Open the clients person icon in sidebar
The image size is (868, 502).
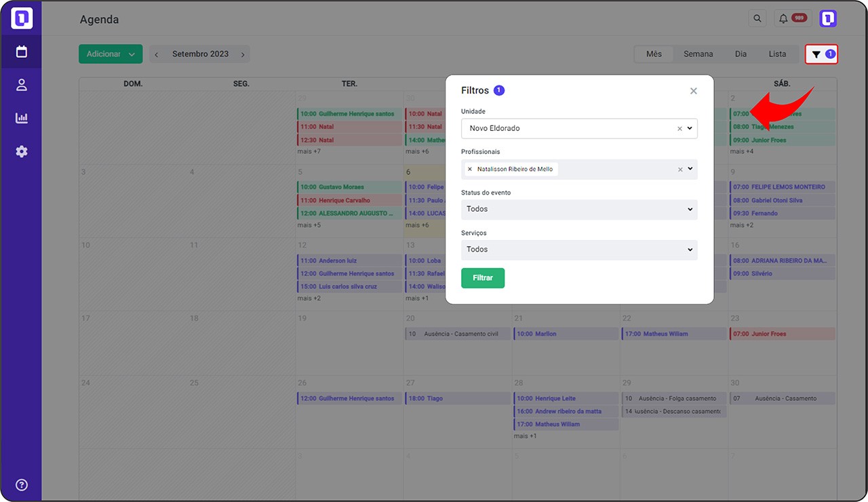[x=22, y=85]
